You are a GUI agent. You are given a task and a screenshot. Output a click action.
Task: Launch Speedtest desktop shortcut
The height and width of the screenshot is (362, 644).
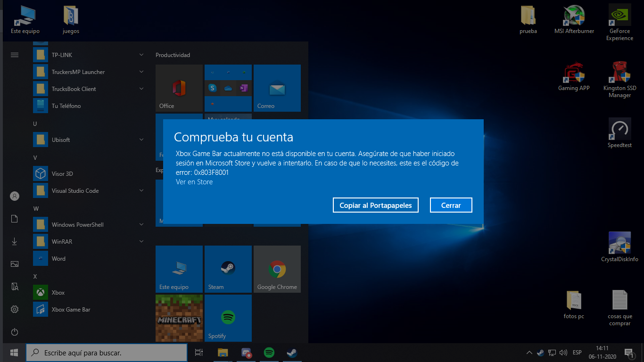pos(619,133)
